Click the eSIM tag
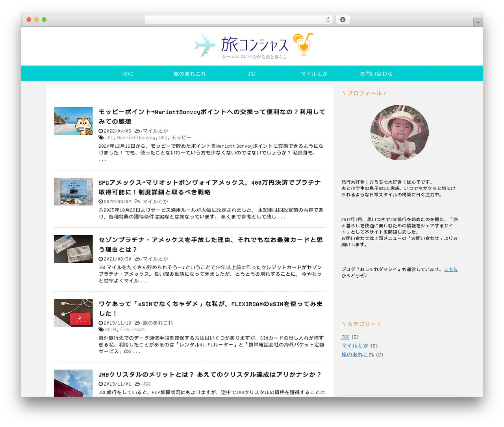504x427 pixels. [111, 329]
